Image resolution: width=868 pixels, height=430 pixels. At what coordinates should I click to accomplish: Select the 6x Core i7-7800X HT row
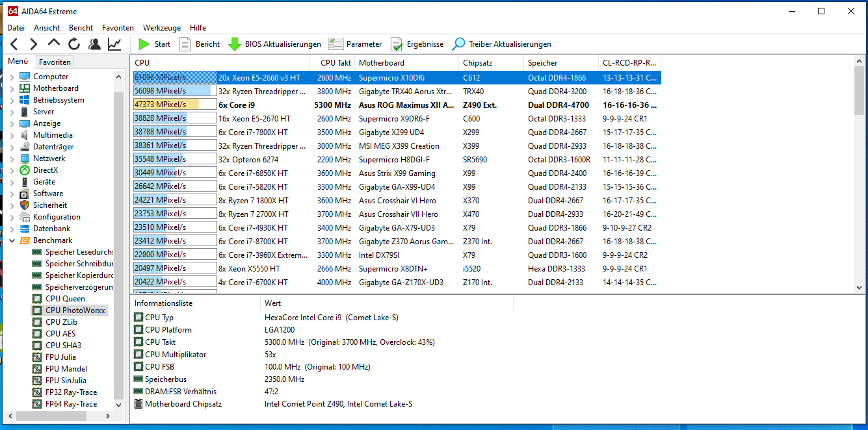397,132
